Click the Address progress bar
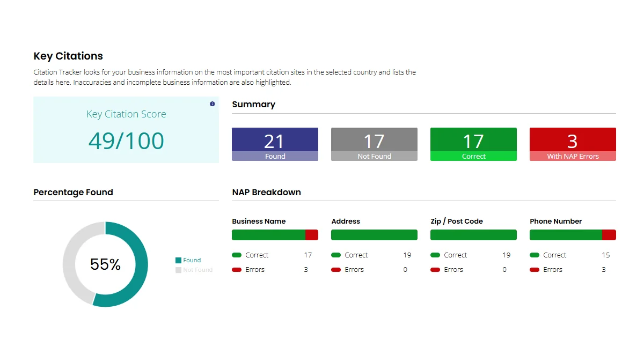Viewport: 644px width, 362px height. point(374,235)
